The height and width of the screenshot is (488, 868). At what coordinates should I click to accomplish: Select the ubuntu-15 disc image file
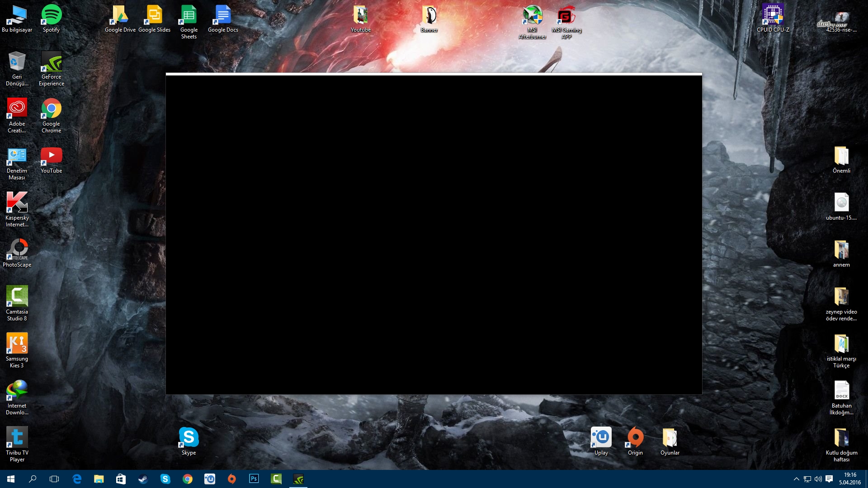coord(841,206)
